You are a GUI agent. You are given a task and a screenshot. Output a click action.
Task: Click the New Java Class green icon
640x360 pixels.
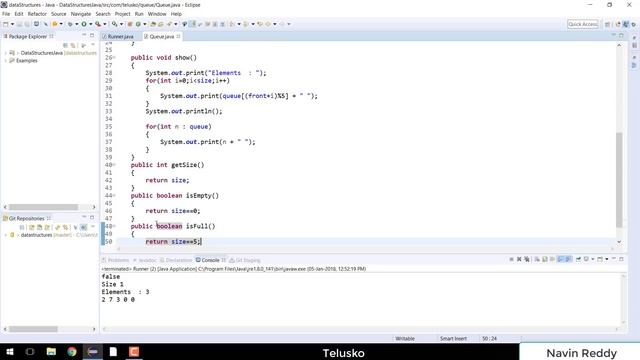pos(138,24)
